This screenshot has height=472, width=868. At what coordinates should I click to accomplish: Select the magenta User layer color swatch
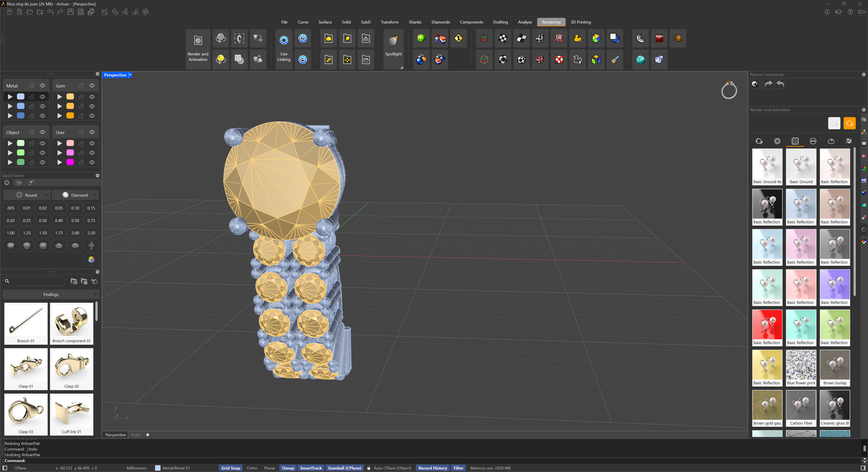pos(70,162)
